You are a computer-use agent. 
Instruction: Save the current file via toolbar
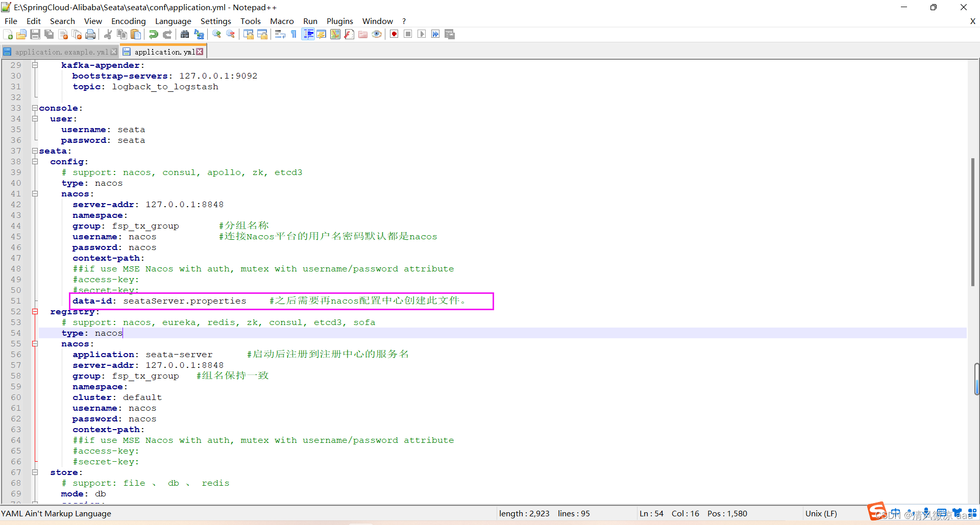coord(35,34)
